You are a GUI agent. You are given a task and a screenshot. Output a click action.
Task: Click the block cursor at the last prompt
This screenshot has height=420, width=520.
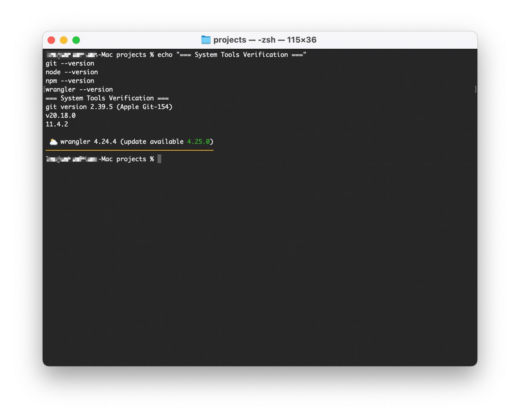[159, 159]
